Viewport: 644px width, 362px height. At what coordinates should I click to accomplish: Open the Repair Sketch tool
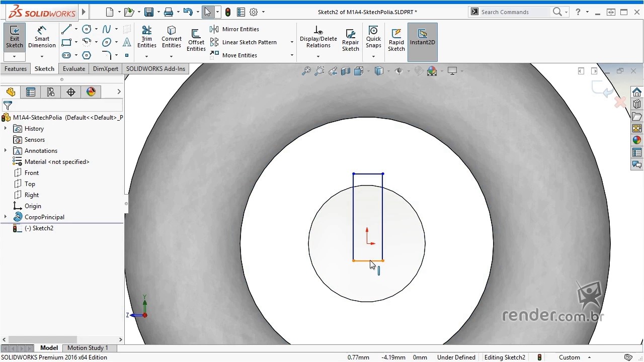point(350,39)
